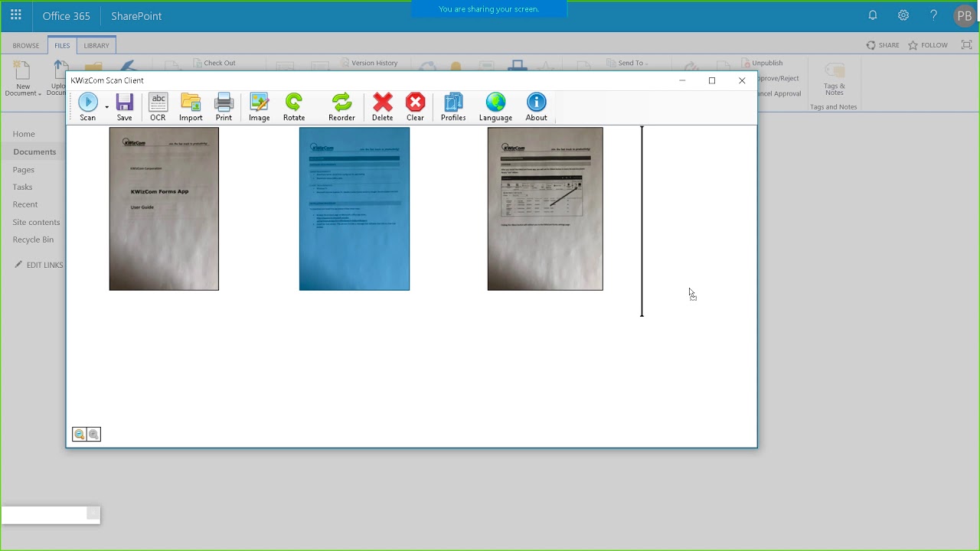This screenshot has height=551, width=980.
Task: Open the help question mark
Action: (933, 15)
